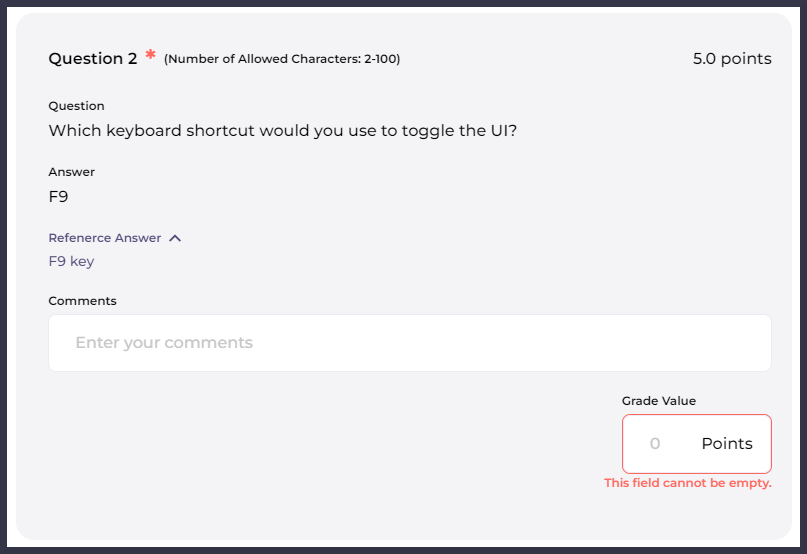Click the 'Answer' field label
The height and width of the screenshot is (554, 807).
coord(71,172)
